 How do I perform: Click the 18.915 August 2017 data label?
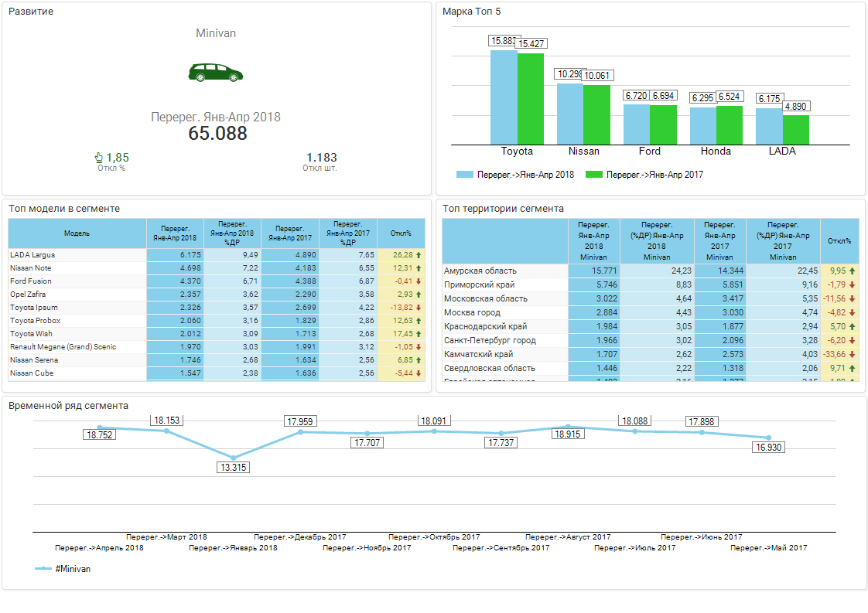click(569, 434)
